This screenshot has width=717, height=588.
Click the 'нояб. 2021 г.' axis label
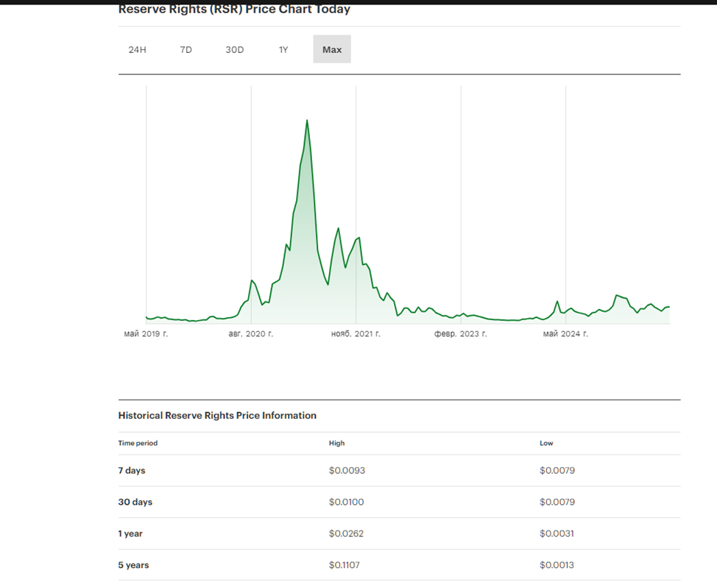pyautogui.click(x=356, y=334)
